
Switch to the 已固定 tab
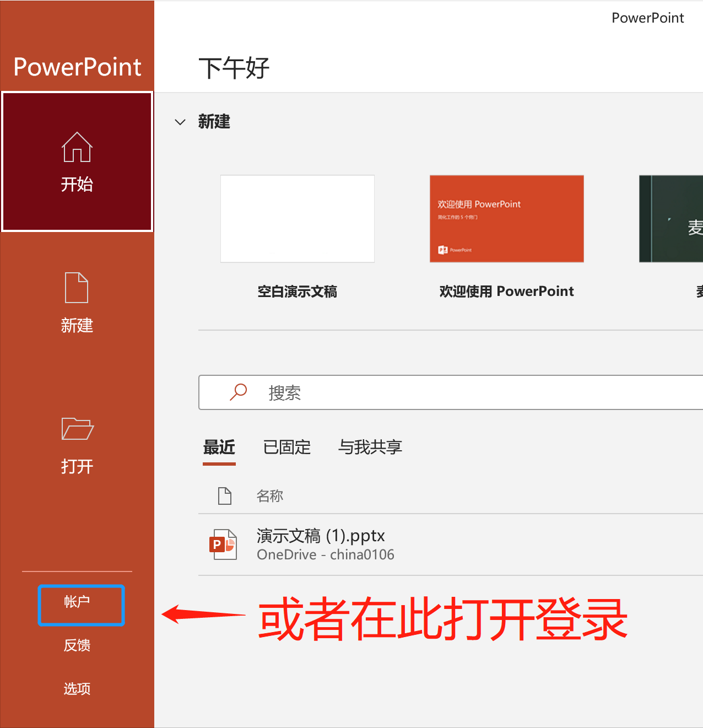click(286, 447)
